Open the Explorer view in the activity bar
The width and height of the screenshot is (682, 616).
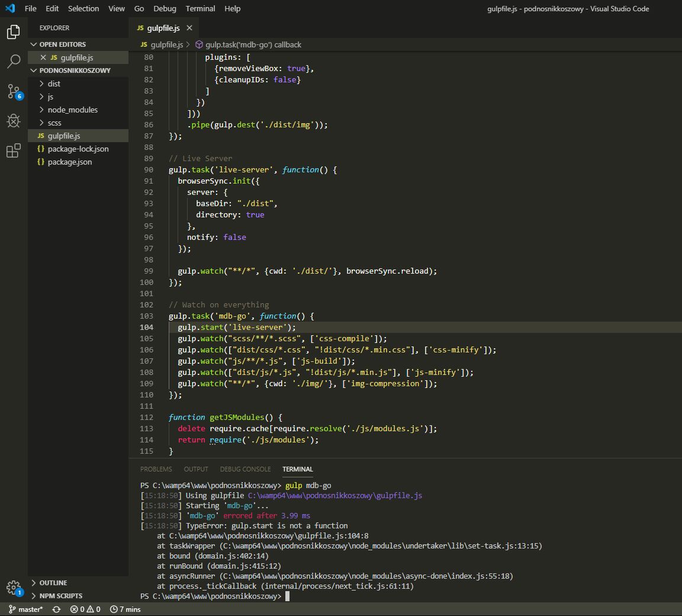[14, 32]
